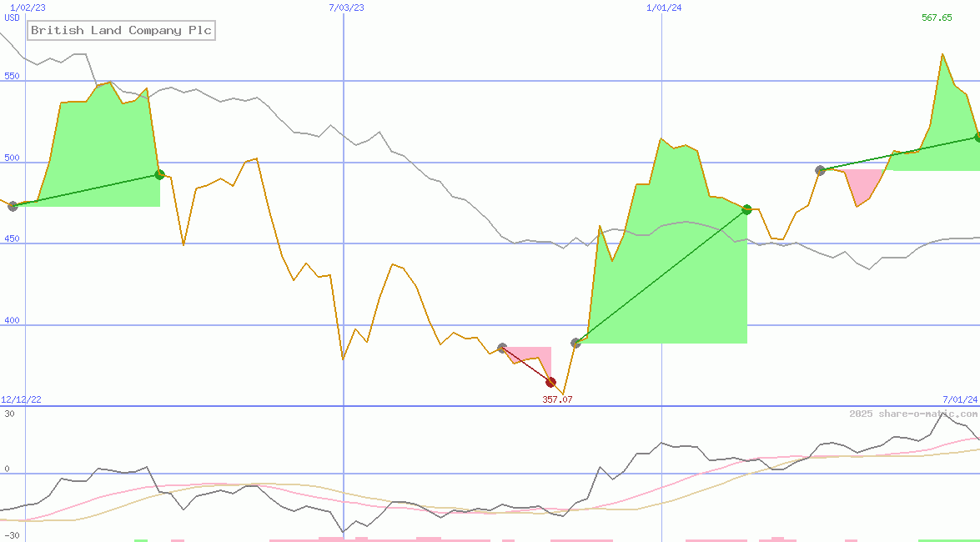980x542 pixels.
Task: Click gray entry marker starting the largest green region
Action: point(575,343)
